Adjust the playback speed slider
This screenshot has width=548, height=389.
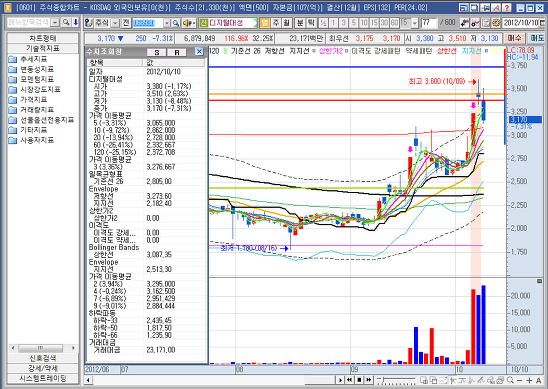pyautogui.click(x=397, y=380)
